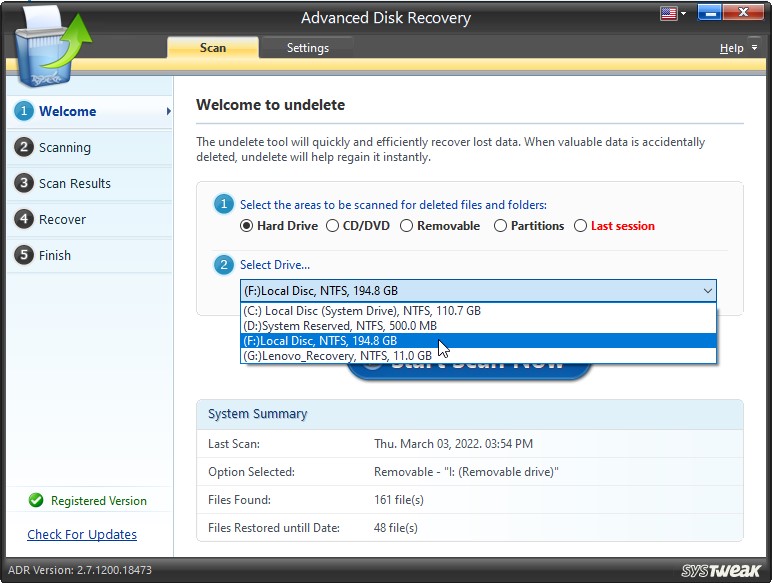Click step 2 Scanning number icon

23,147
